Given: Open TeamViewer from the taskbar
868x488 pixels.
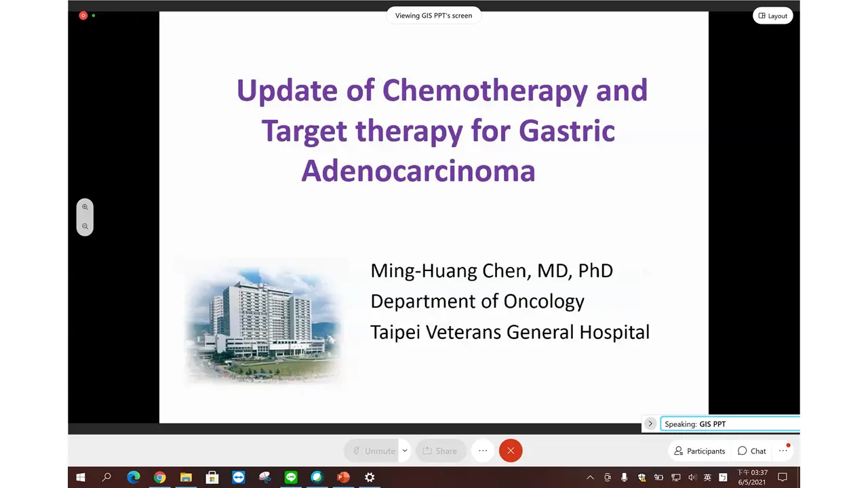Looking at the screenshot, I should click(x=238, y=477).
